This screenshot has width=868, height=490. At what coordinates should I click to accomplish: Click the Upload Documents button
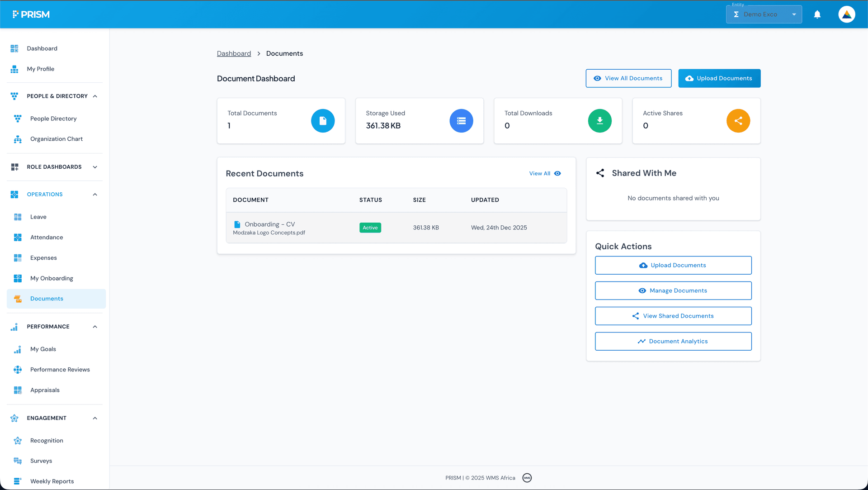click(719, 78)
